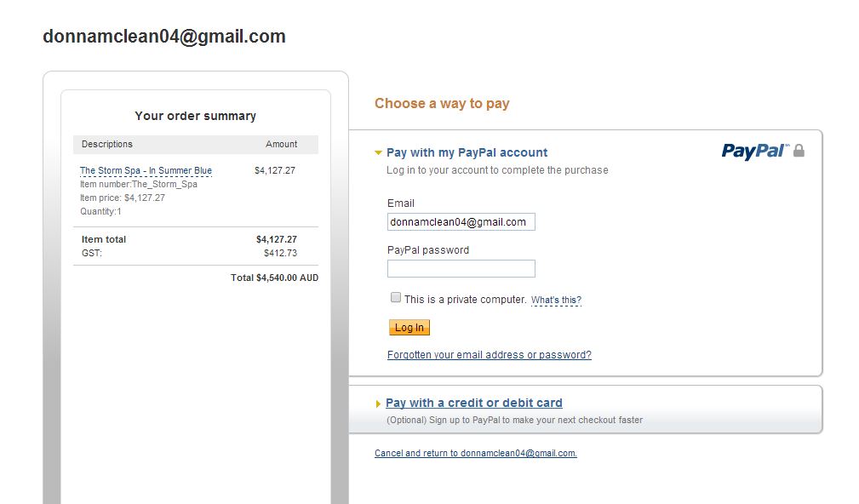The width and height of the screenshot is (859, 504).
Task: Open 'Forgotten your email address or password?' link
Action: tap(489, 355)
